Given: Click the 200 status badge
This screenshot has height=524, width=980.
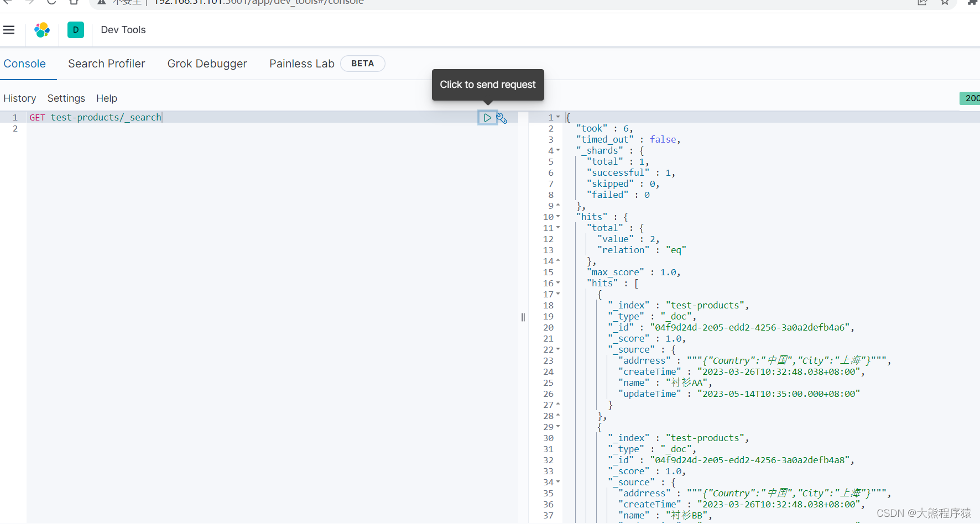Looking at the screenshot, I should click(x=971, y=98).
